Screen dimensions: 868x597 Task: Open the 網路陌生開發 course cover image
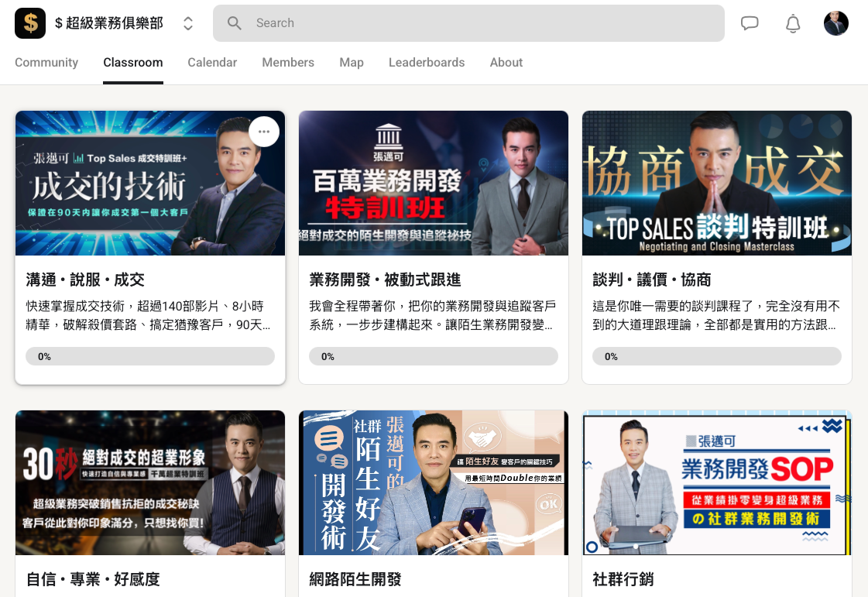tap(433, 482)
